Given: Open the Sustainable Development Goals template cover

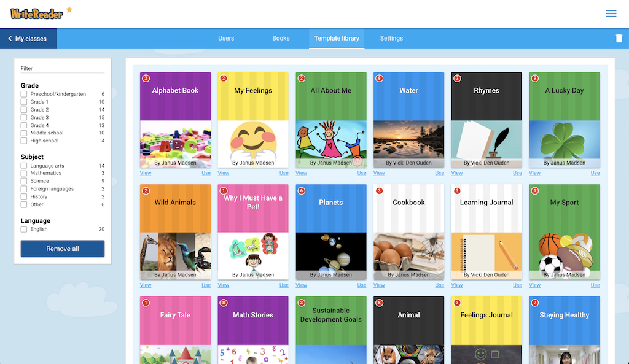Looking at the screenshot, I should click(331, 330).
